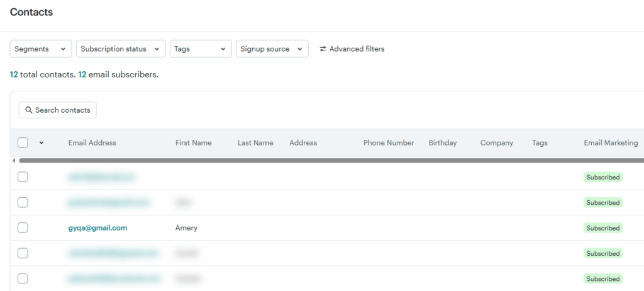
Task: Expand the Signup source dropdown
Action: coord(272,49)
